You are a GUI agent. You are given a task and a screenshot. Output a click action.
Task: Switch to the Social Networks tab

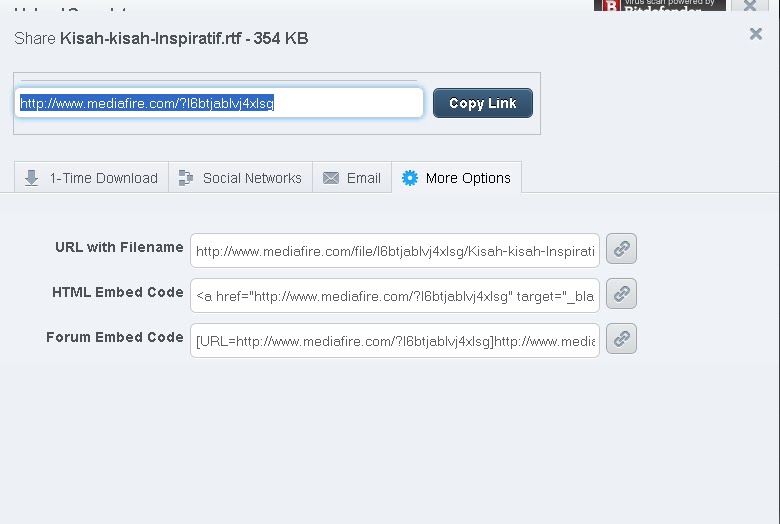pyautogui.click(x=240, y=178)
